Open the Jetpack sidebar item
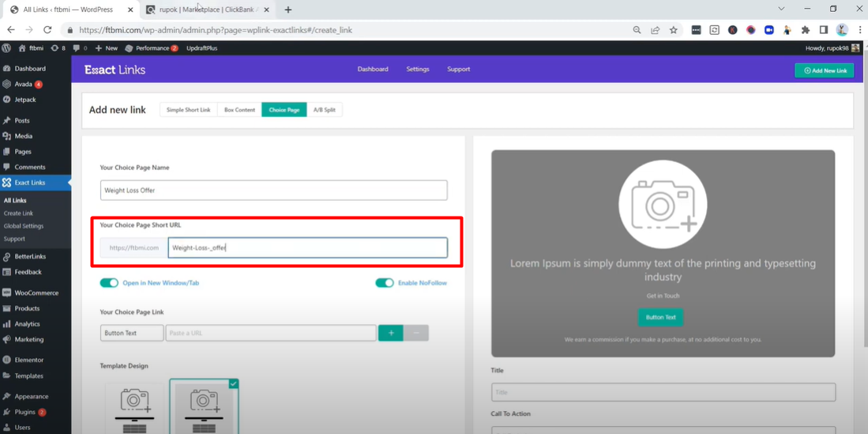The image size is (868, 434). (x=25, y=100)
